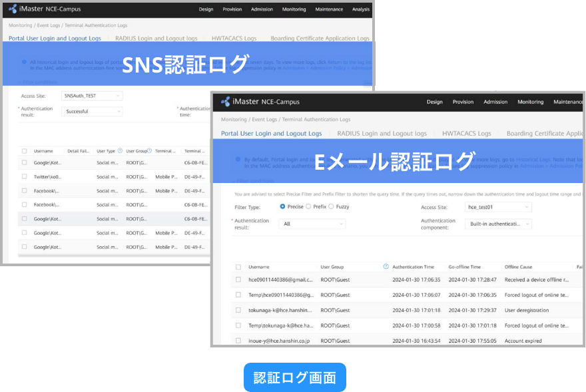
Task: Switch to HWTACACS Logs tab in SNS window
Action: 234,38
